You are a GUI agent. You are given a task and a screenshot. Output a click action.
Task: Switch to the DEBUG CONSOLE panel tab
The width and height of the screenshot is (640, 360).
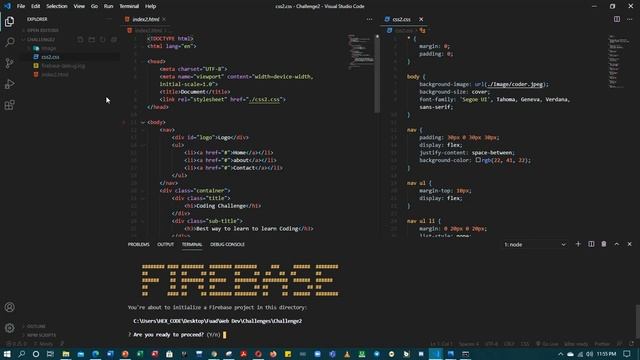coord(227,244)
